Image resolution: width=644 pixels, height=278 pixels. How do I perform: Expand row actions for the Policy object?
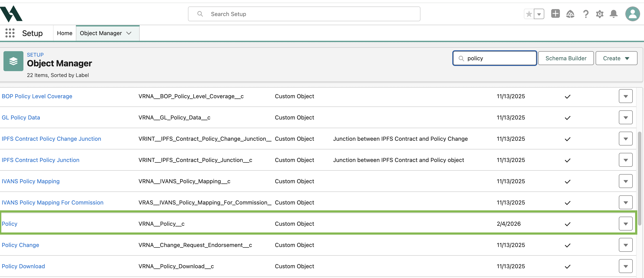pos(626,224)
